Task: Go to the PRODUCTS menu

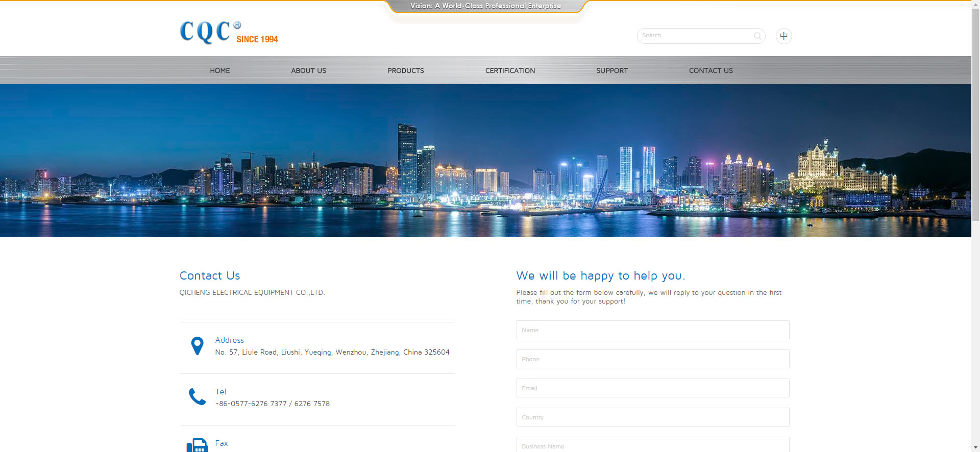Action: (405, 70)
